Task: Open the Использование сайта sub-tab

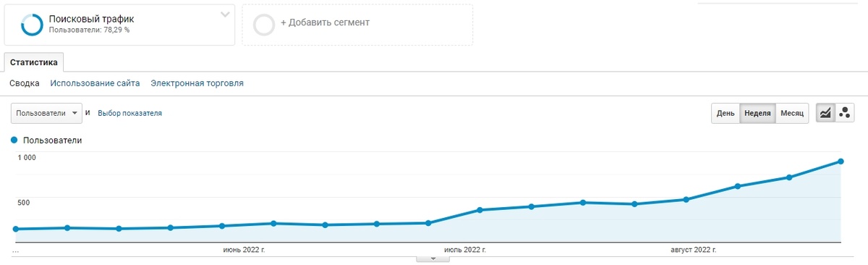Action: 95,83
